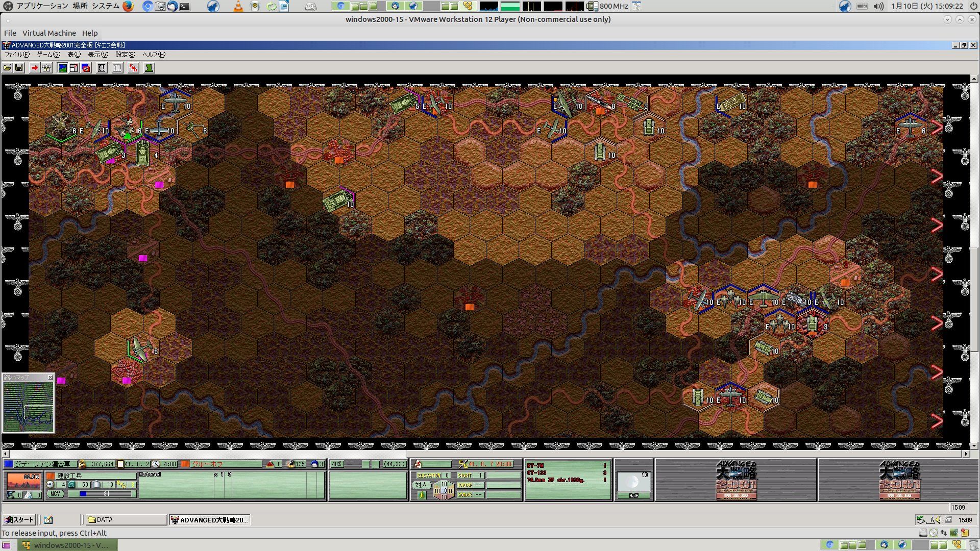Viewport: 980px width, 551px height.
Task: Click the system volume speaker icon
Action: click(878, 6)
